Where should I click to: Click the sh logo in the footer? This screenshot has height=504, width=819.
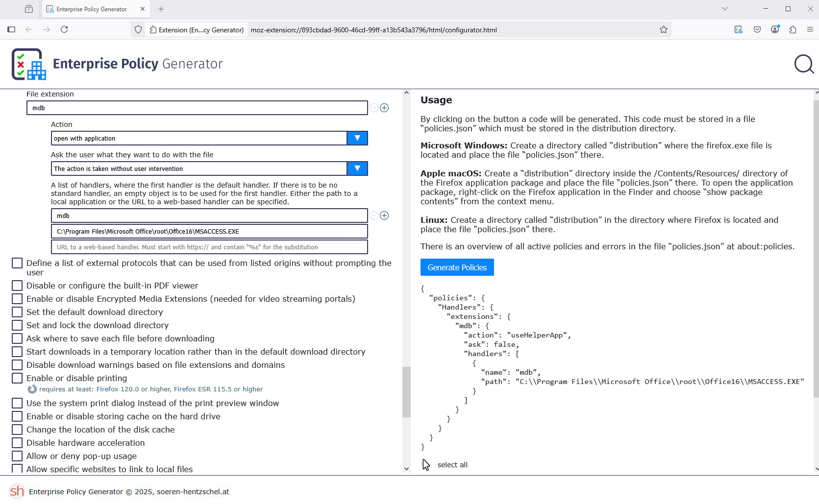[17, 491]
